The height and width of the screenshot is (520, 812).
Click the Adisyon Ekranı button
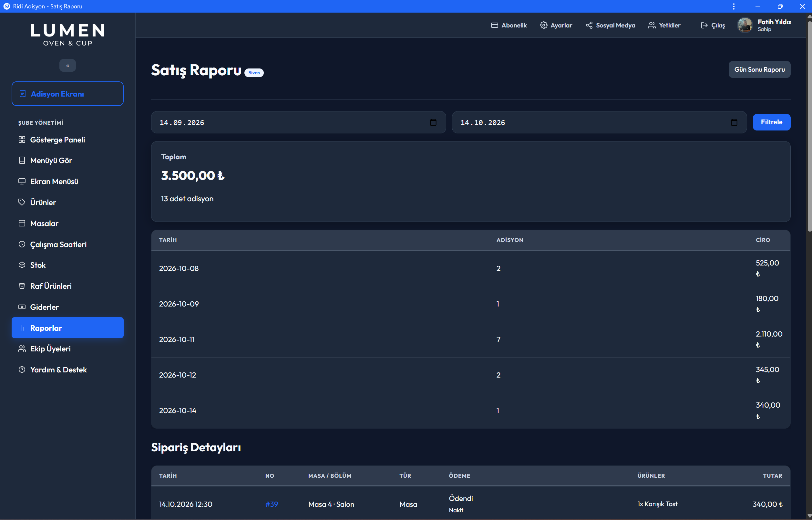point(67,94)
